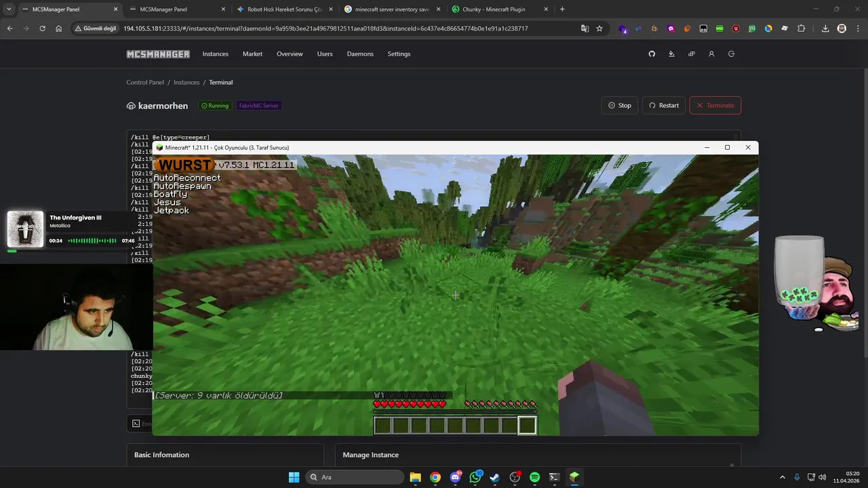Open Spotify from the taskbar
The image size is (868, 488).
point(534,477)
